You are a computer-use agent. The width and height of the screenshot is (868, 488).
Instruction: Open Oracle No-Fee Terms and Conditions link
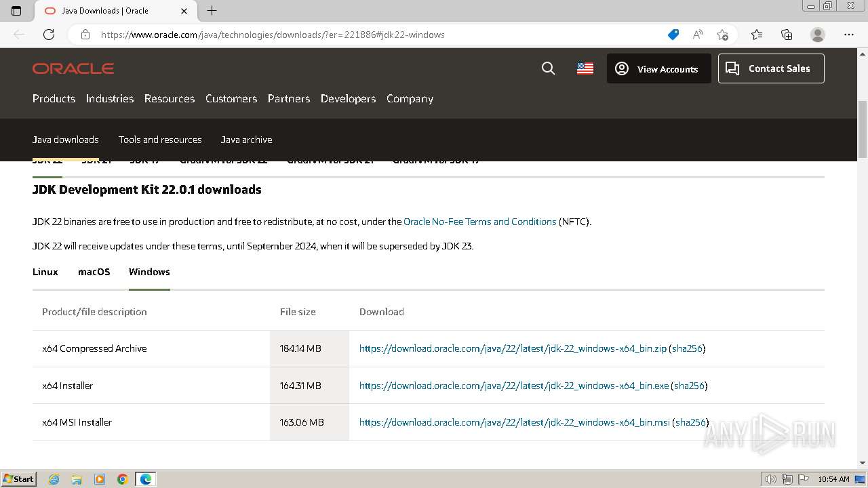click(x=479, y=222)
